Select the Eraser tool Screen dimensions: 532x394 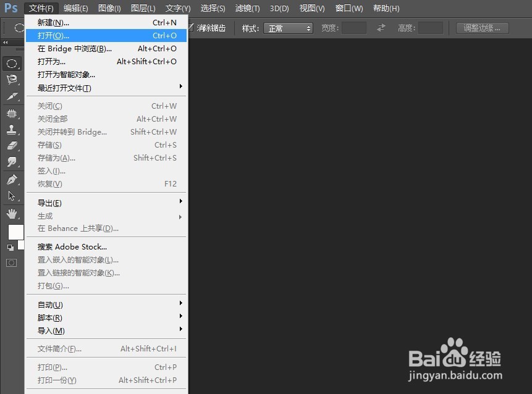(x=12, y=146)
